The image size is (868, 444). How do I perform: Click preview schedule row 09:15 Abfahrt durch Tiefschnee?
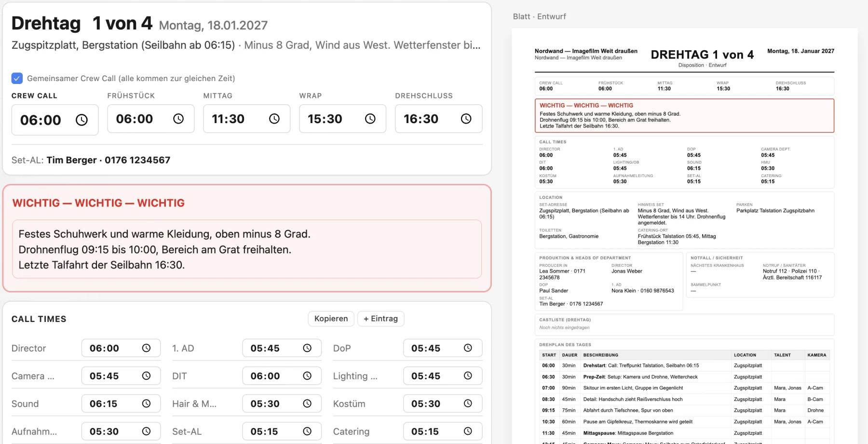click(x=684, y=410)
